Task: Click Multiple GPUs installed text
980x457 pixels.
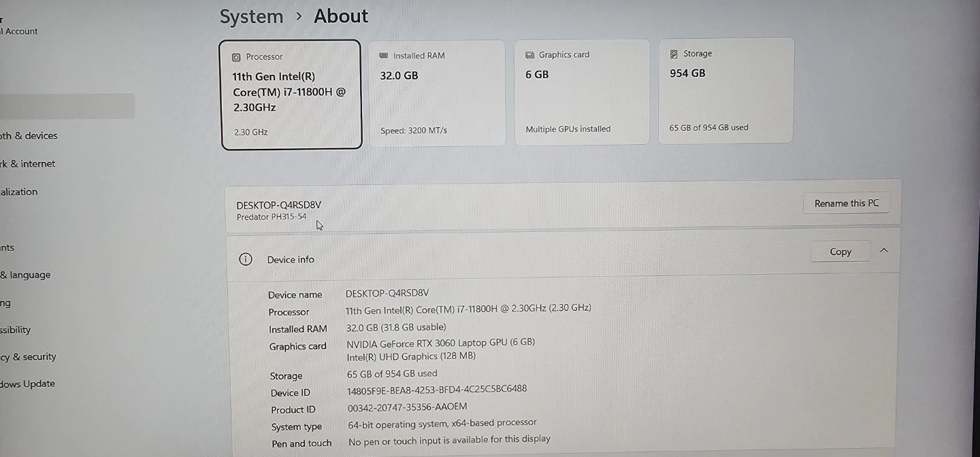Action: tap(568, 129)
